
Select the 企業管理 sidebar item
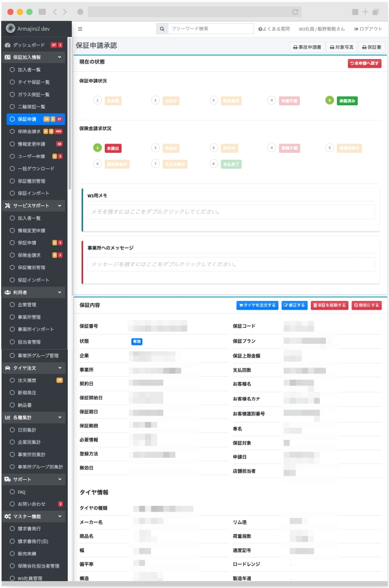[x=27, y=304]
